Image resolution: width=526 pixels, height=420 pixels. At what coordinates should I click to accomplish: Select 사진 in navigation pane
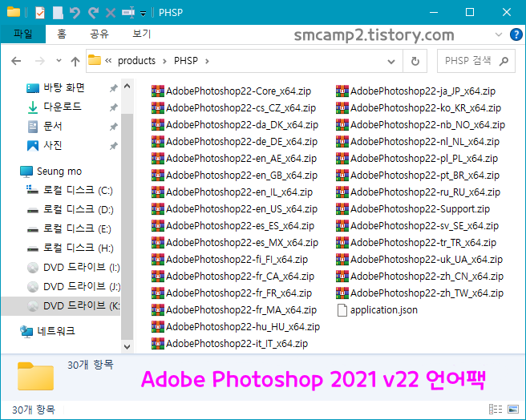(x=53, y=146)
